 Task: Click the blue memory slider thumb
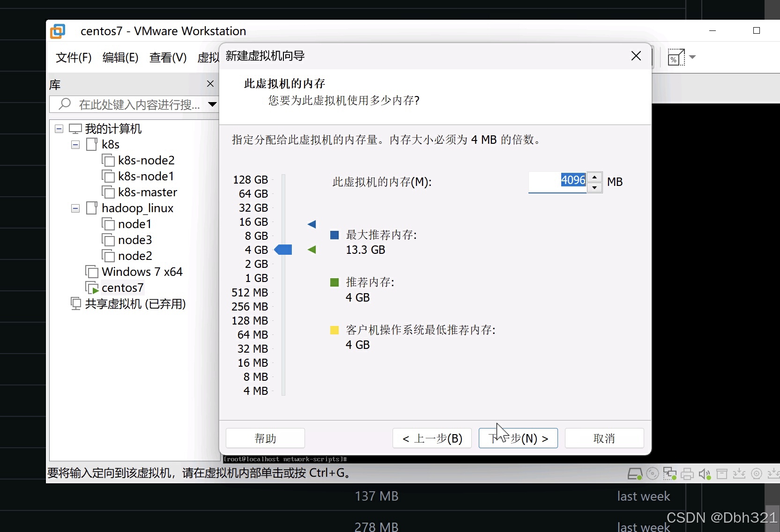tap(283, 250)
